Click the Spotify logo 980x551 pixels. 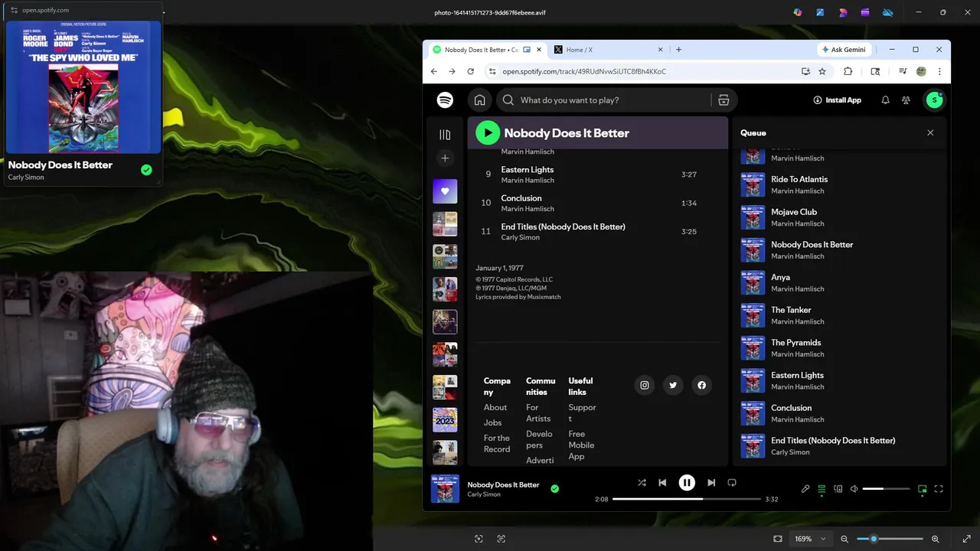[445, 100]
